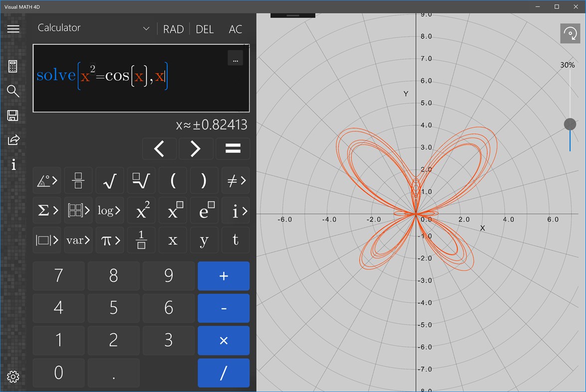Click the share icon in sidebar
586x392 pixels.
click(x=13, y=140)
